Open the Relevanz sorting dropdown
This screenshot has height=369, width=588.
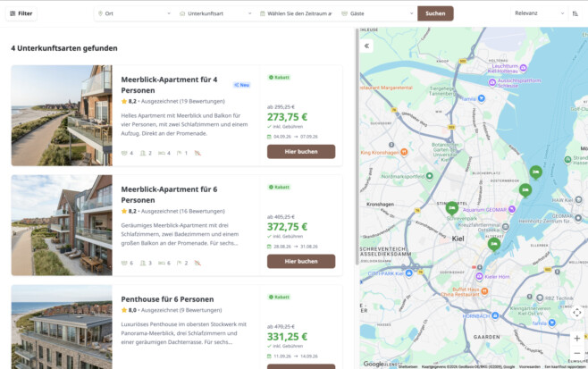(539, 13)
